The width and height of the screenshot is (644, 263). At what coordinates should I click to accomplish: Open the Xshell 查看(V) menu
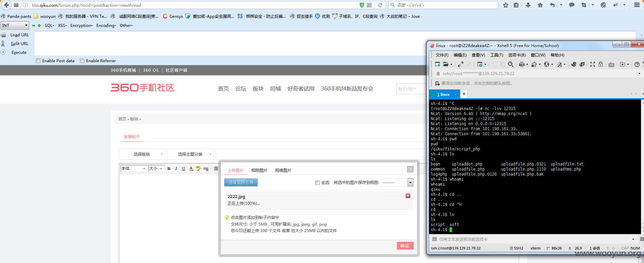tap(478, 55)
